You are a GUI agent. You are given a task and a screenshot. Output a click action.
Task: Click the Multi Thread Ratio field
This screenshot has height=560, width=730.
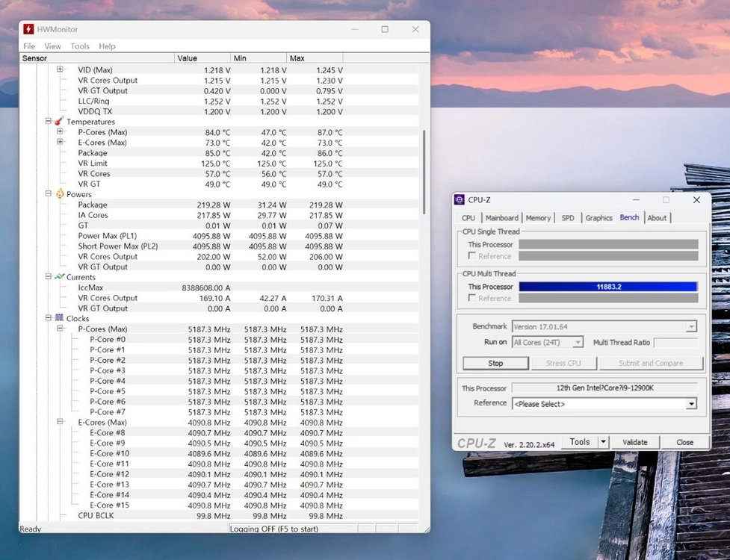pos(675,343)
